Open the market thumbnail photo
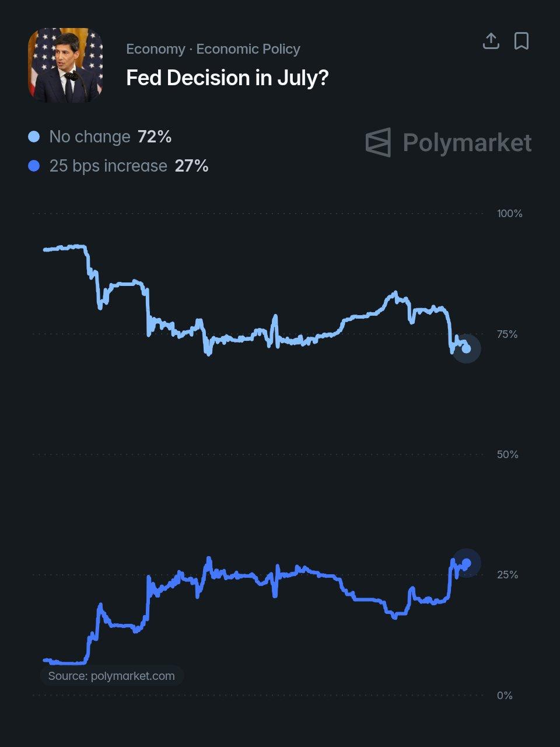Screen dimensions: 560x747 click(65, 65)
